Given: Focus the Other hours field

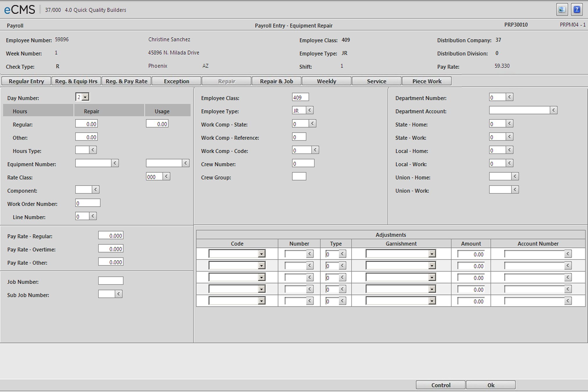Looking at the screenshot, I should pyautogui.click(x=87, y=137).
